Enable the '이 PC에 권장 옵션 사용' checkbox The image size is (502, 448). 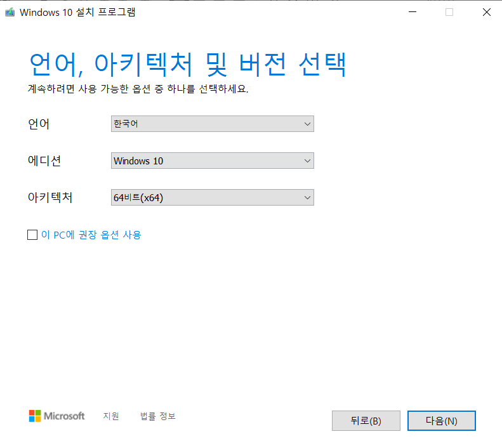[32, 235]
